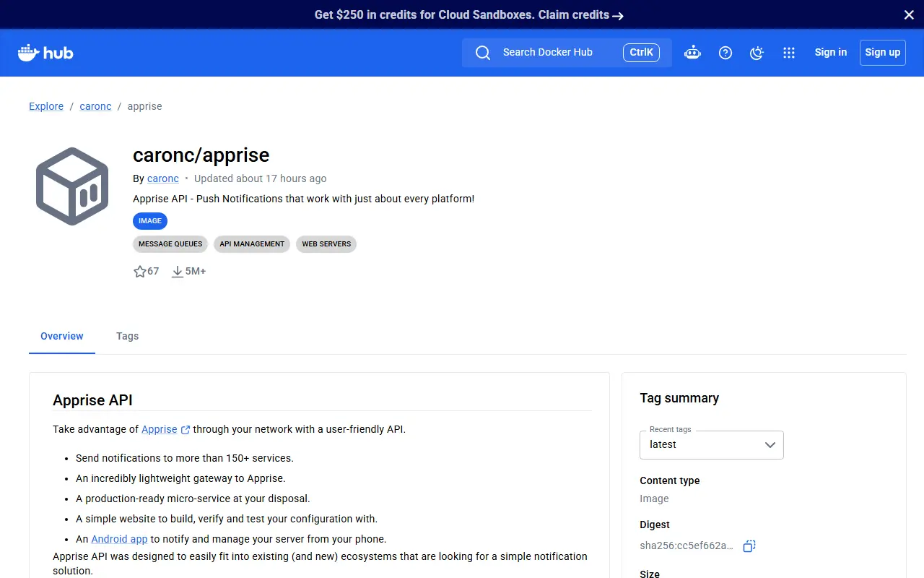Open the help question mark icon
Image resolution: width=924 pixels, height=578 pixels.
tap(725, 53)
